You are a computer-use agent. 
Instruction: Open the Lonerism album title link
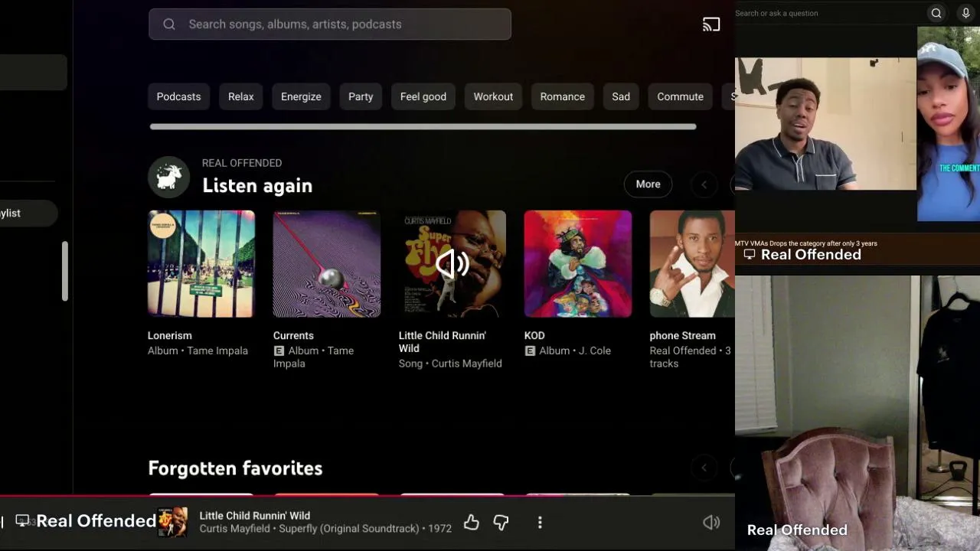tap(170, 335)
